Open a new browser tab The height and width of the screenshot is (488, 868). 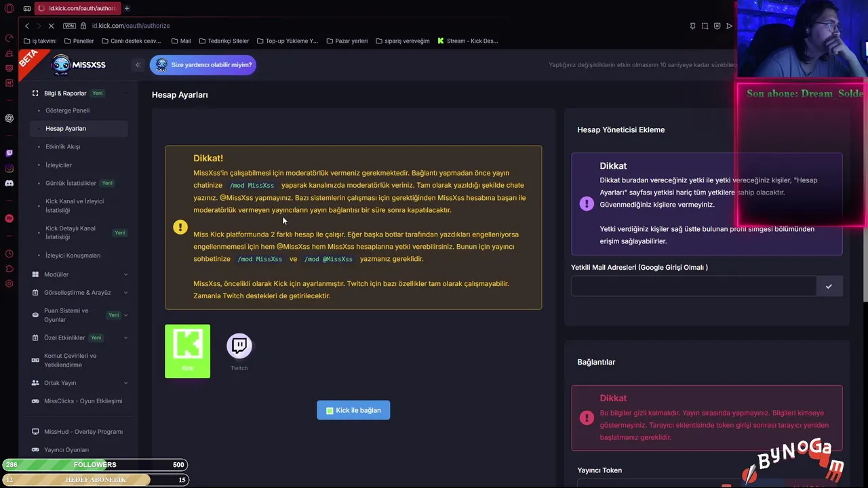(x=127, y=8)
